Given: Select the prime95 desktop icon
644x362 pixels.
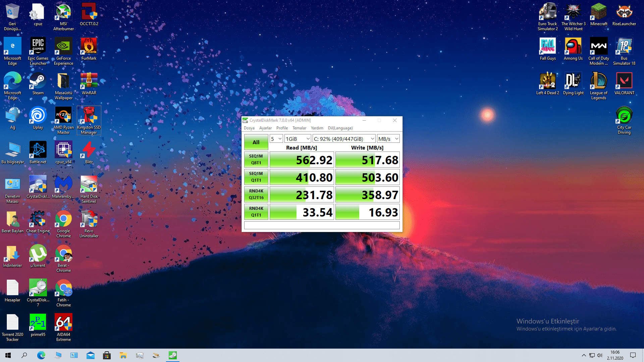Looking at the screenshot, I should (38, 323).
